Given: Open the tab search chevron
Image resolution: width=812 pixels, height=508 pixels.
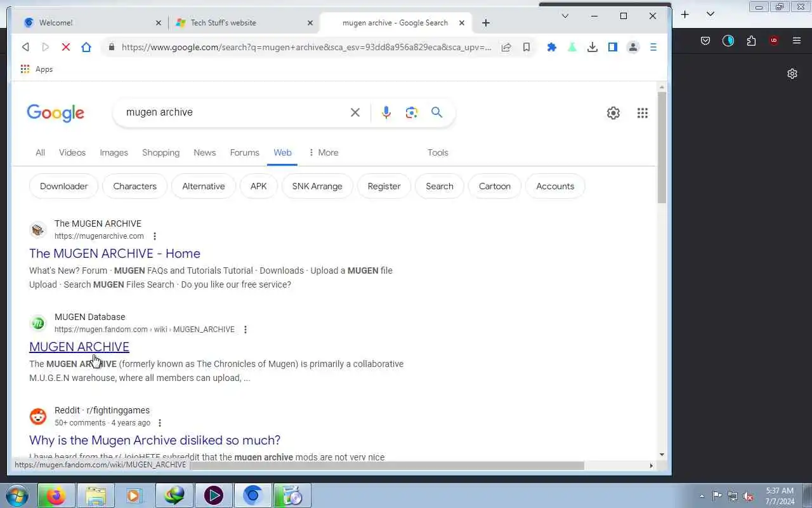Looking at the screenshot, I should (565, 16).
